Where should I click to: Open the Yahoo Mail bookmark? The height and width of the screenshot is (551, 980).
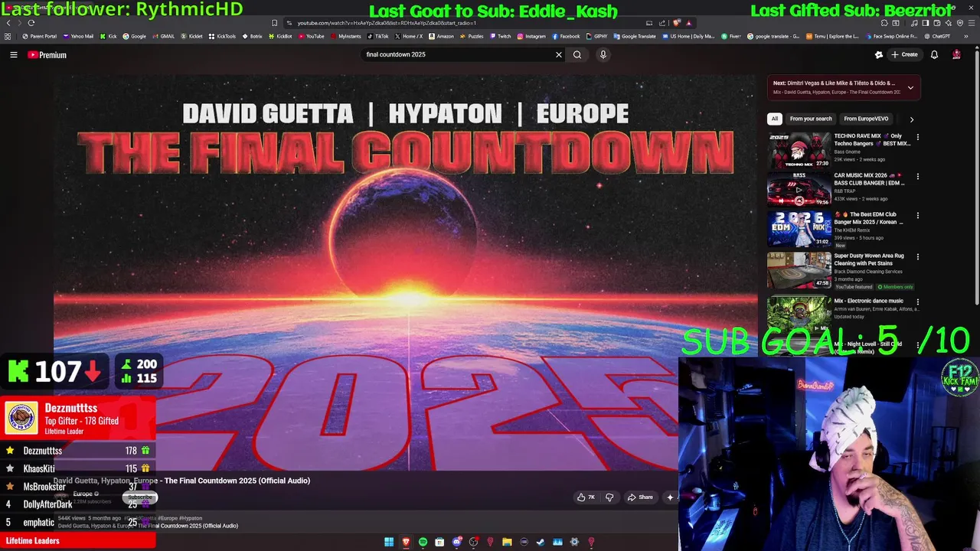click(77, 36)
